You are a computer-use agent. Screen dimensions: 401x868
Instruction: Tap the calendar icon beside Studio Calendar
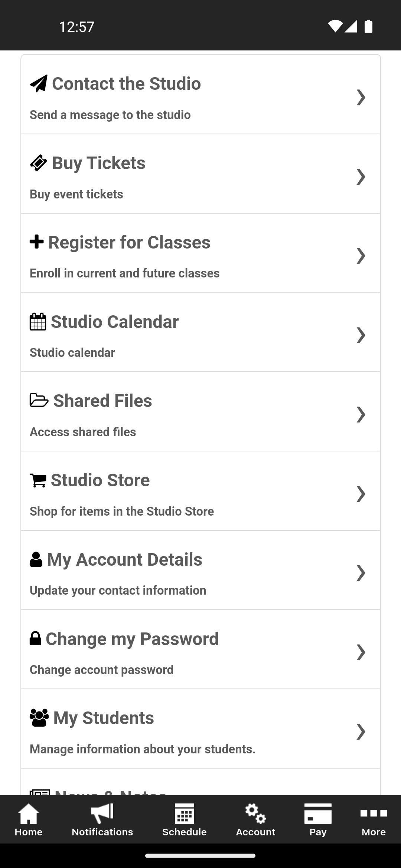tap(38, 322)
